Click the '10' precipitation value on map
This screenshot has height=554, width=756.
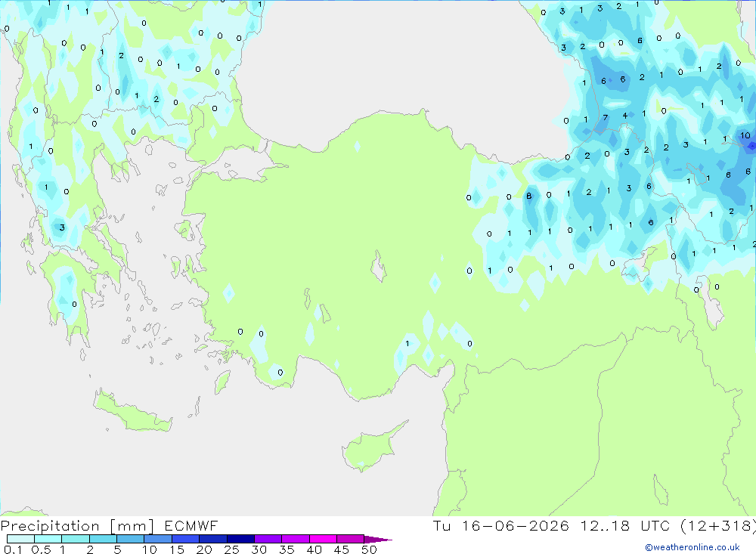745,135
